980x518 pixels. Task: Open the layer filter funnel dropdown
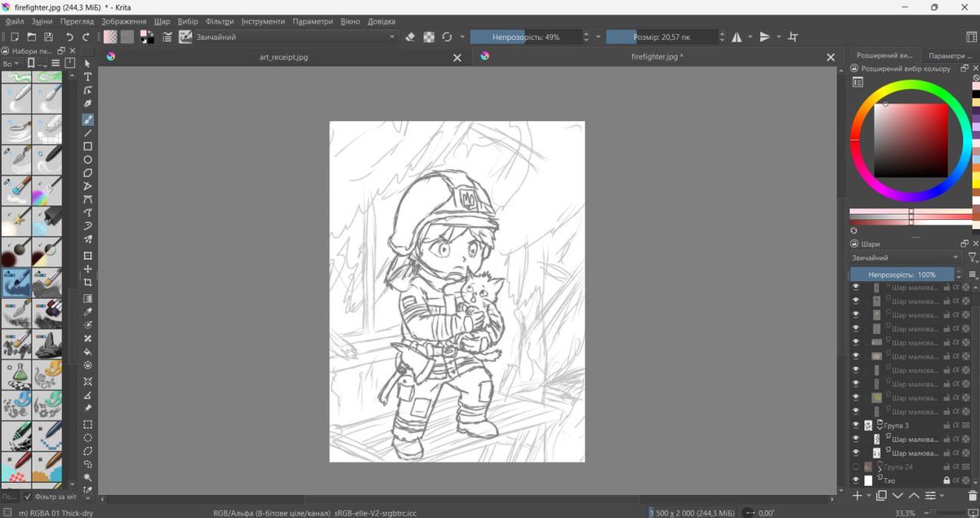(x=972, y=257)
